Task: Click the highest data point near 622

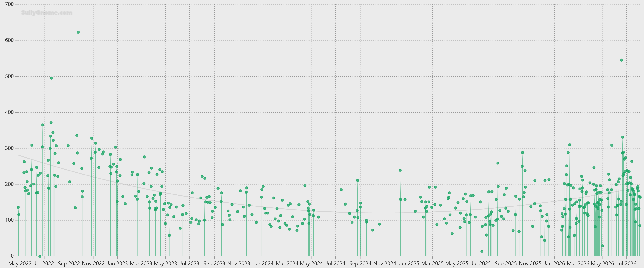Action: (78, 32)
